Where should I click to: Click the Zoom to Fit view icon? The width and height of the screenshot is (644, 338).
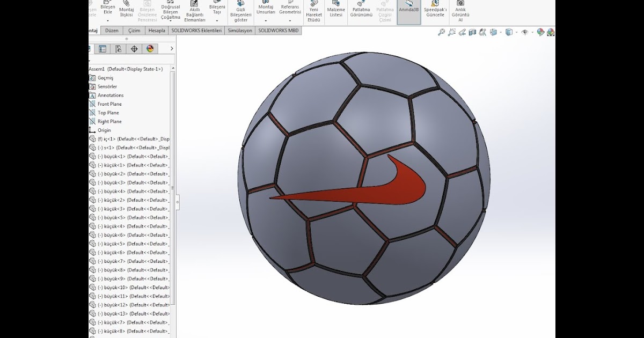442,33
